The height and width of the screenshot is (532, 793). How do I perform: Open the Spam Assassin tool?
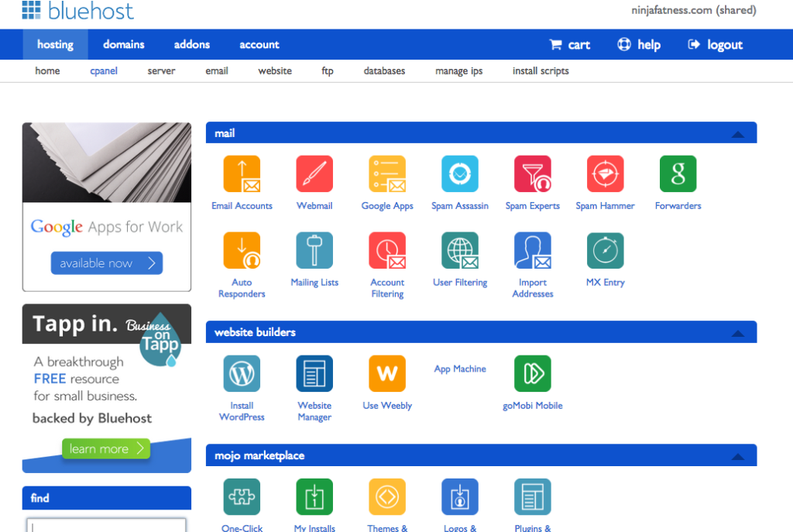[x=460, y=174]
